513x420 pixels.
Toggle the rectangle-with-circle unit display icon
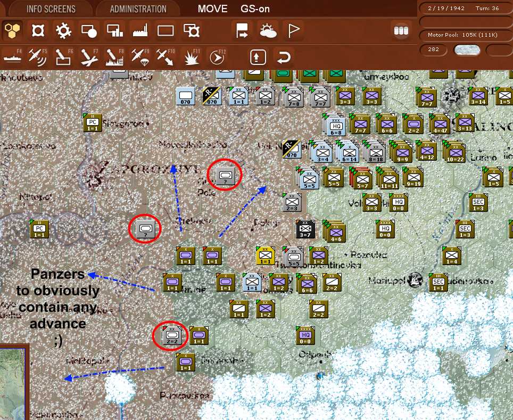[89, 31]
